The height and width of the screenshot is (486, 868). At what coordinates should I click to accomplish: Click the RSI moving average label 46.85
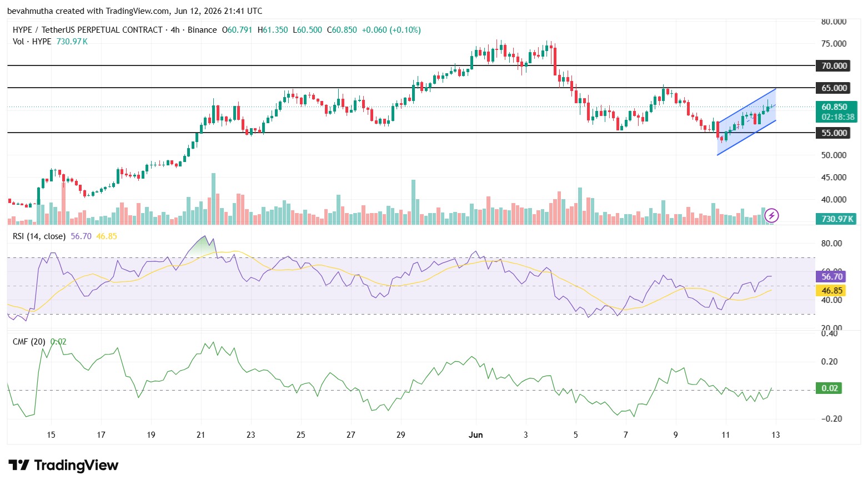click(x=832, y=290)
